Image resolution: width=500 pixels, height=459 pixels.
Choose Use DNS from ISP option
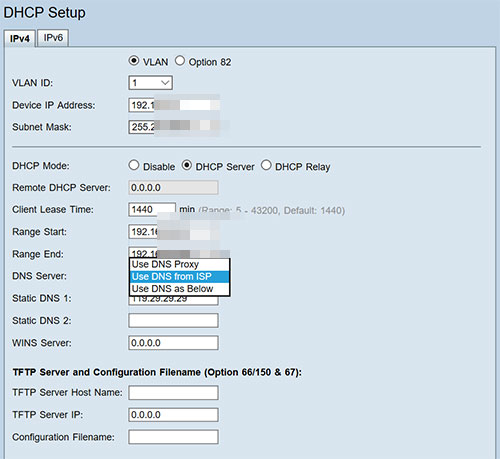tap(180, 277)
